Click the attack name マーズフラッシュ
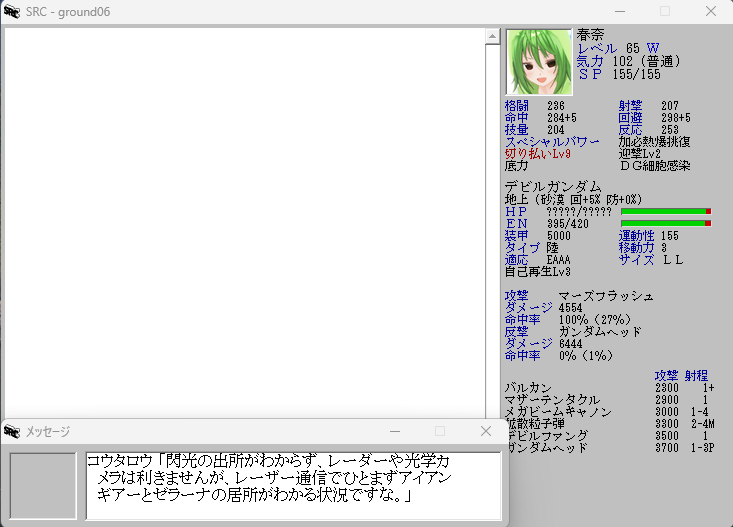Viewport: 733px width, 527px height. [606, 296]
